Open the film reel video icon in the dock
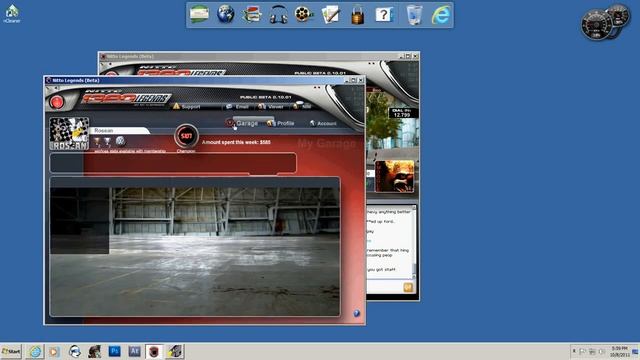 (x=304, y=15)
